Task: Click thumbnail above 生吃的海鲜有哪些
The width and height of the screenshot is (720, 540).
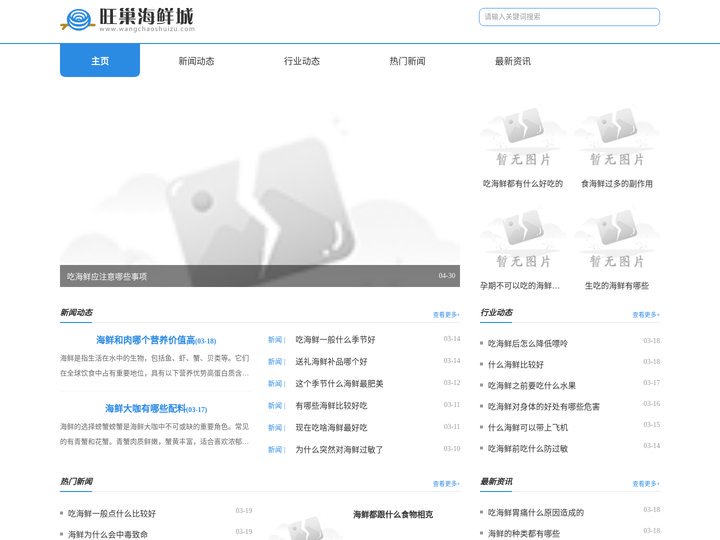Action: click(616, 239)
